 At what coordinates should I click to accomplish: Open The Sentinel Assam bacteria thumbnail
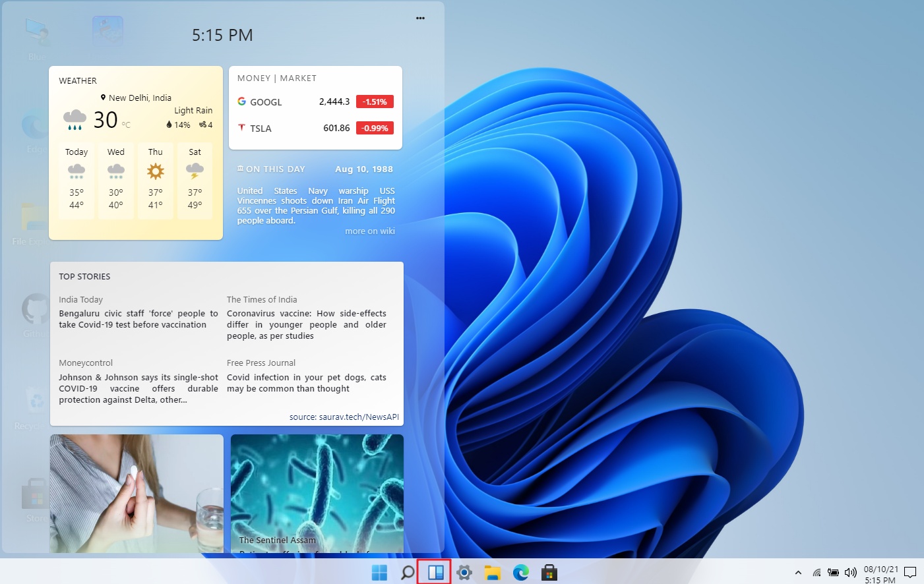click(317, 494)
